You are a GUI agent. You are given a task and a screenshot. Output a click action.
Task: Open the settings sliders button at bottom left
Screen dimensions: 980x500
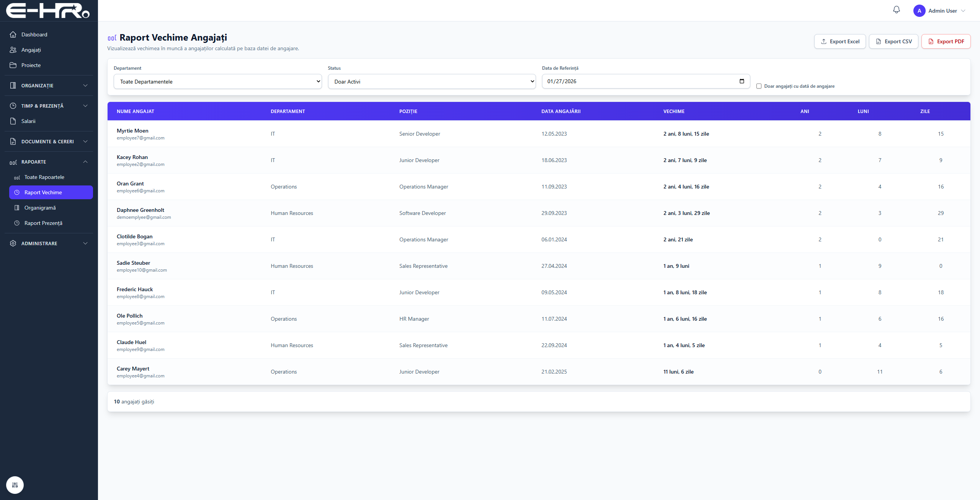[15, 485]
